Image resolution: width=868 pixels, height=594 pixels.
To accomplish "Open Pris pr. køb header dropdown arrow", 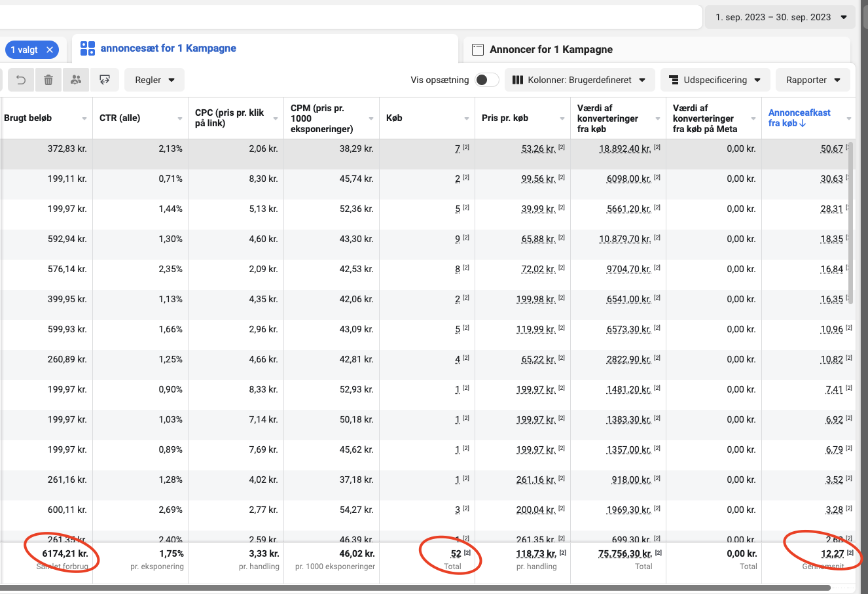I will click(562, 118).
